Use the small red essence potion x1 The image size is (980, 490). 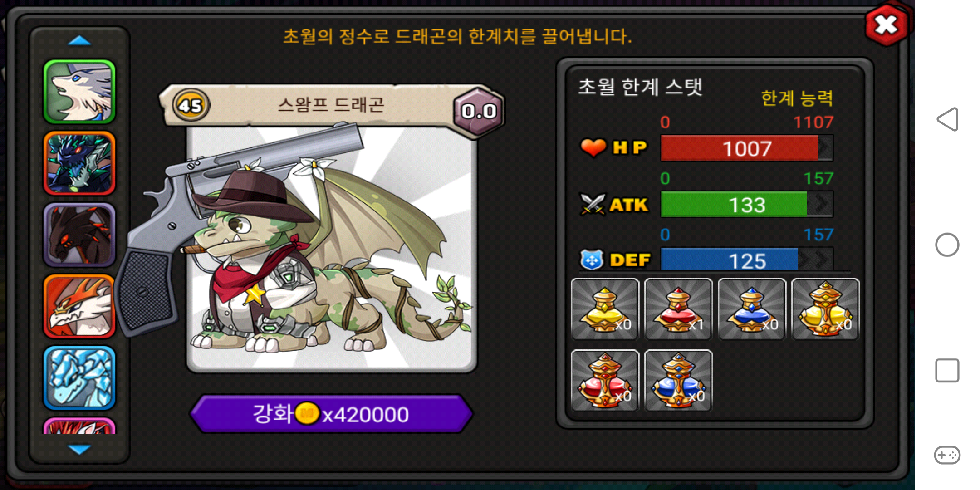coord(678,309)
